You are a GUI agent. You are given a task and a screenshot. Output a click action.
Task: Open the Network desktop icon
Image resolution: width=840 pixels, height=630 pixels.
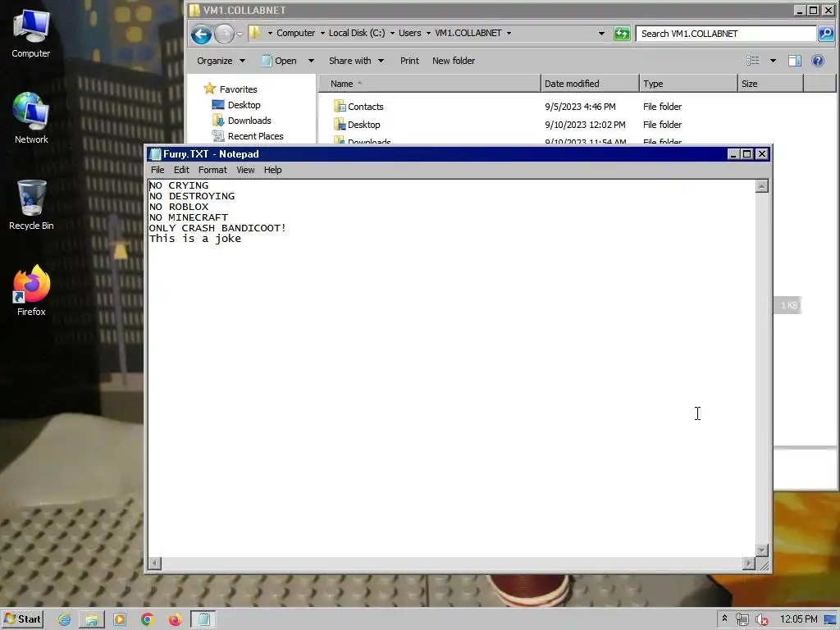click(x=31, y=118)
